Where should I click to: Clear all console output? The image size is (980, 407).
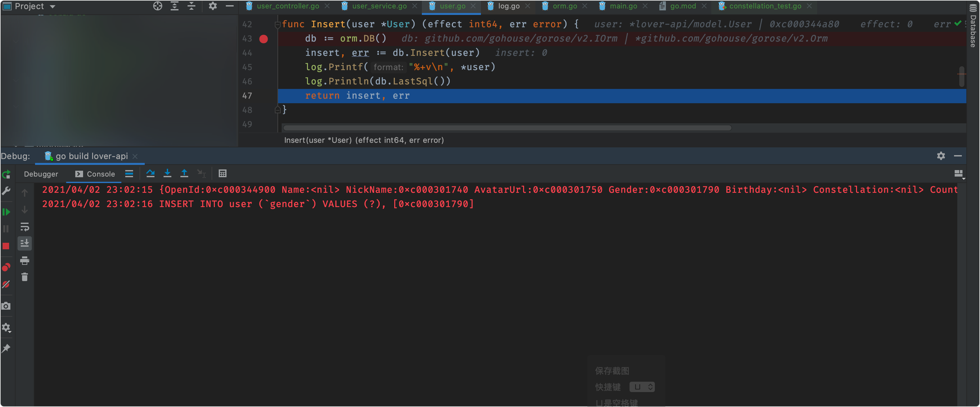(25, 277)
